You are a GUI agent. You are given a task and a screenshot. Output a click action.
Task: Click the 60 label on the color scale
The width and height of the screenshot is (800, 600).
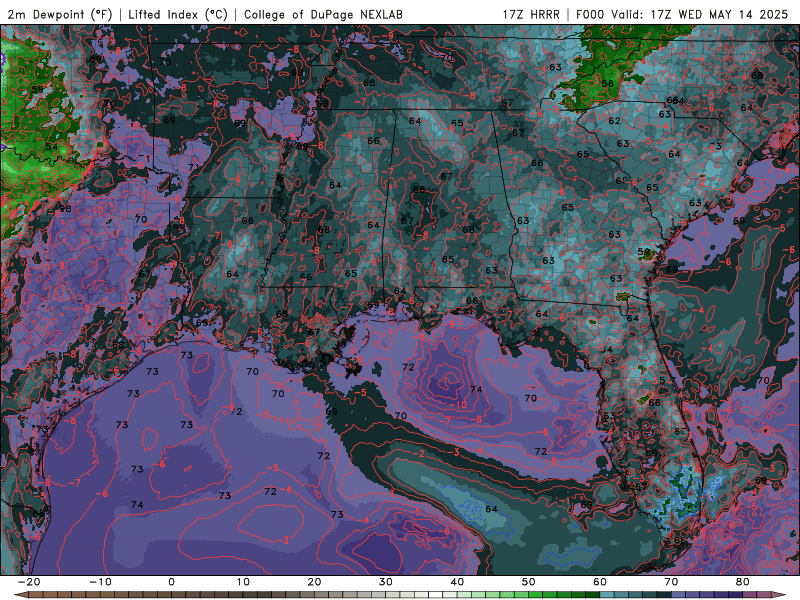pos(600,582)
